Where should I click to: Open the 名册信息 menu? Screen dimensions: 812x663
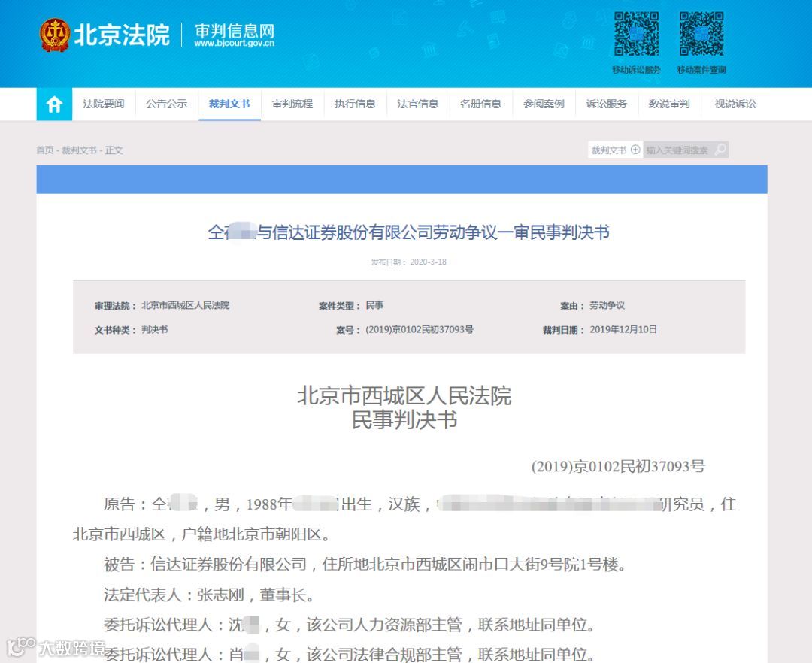481,104
